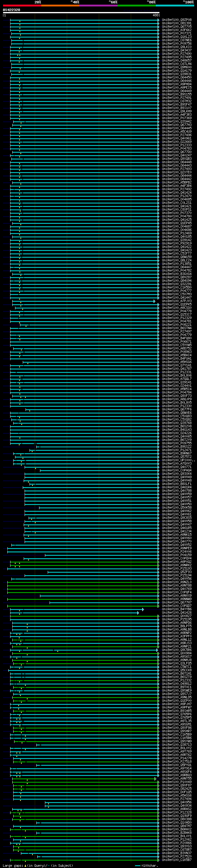Click UniRef100_B9SF47 entry
197x868 pixels.
pos(177,104)
